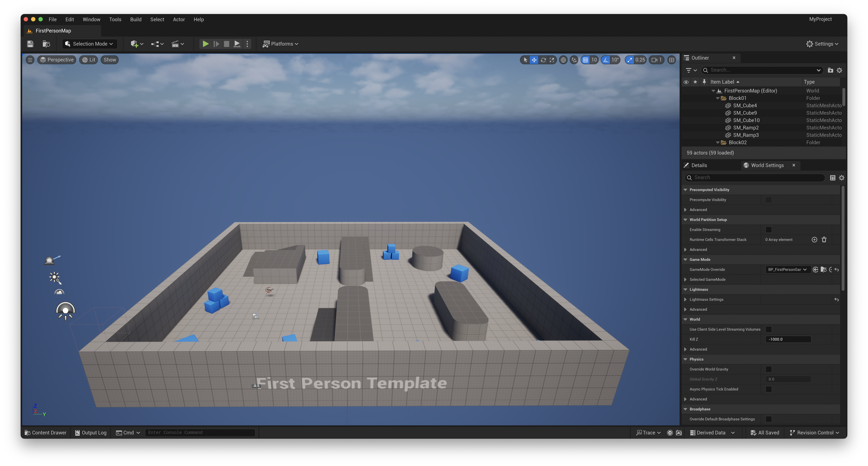Open the GameMode Override BP_FirstPersonGar dropdown
This screenshot has width=868, height=466.
point(788,269)
